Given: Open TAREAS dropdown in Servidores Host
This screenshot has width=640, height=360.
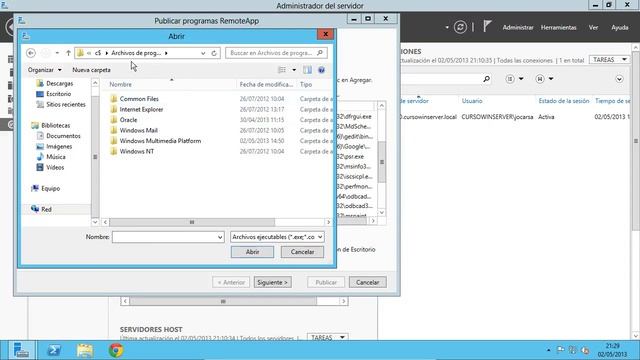Looking at the screenshot, I should [327, 338].
